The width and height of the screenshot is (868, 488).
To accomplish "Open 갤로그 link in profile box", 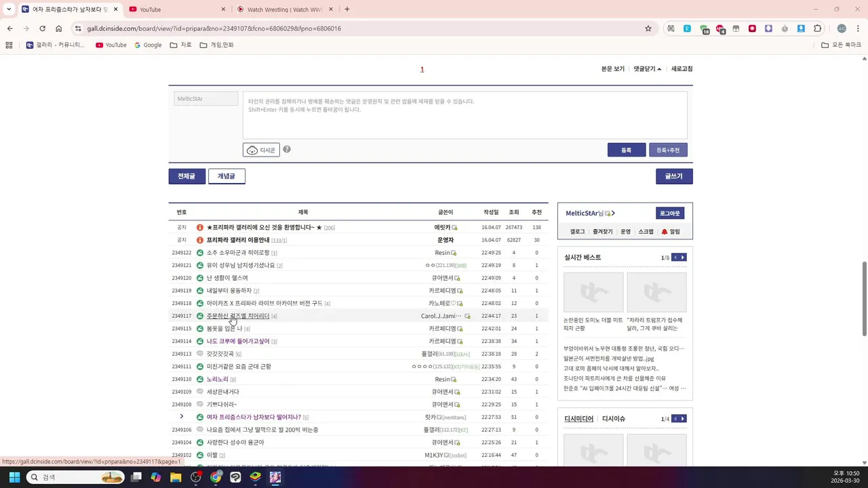I will click(577, 232).
